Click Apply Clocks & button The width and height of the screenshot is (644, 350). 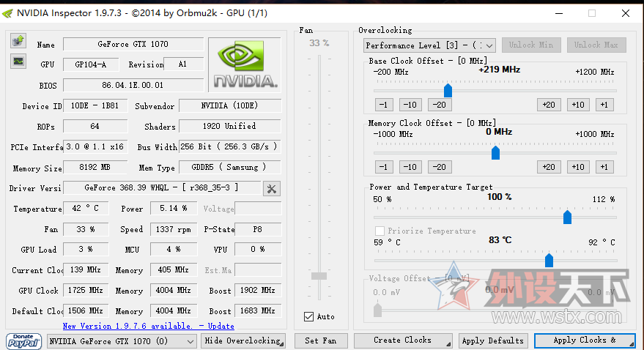(585, 340)
